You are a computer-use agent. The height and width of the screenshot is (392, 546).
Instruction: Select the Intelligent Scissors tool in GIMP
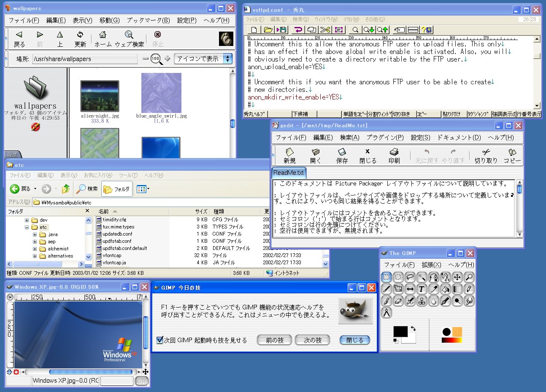point(445,277)
